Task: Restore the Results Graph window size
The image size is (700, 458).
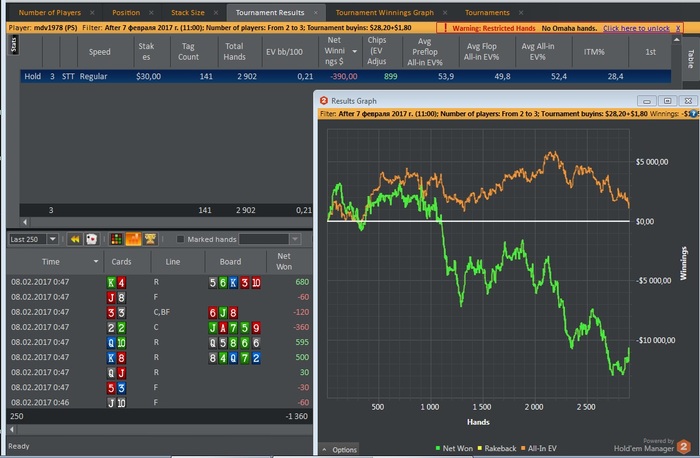Action: (667, 101)
